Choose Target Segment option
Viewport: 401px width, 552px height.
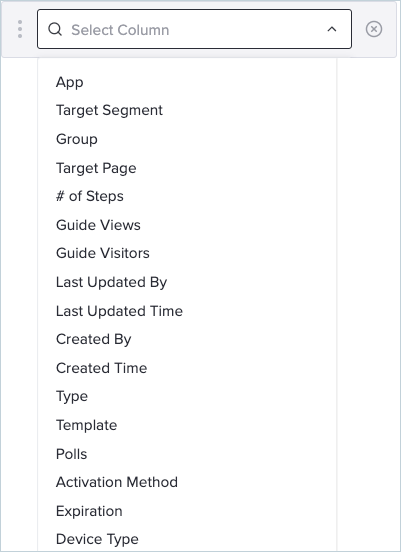(x=109, y=111)
